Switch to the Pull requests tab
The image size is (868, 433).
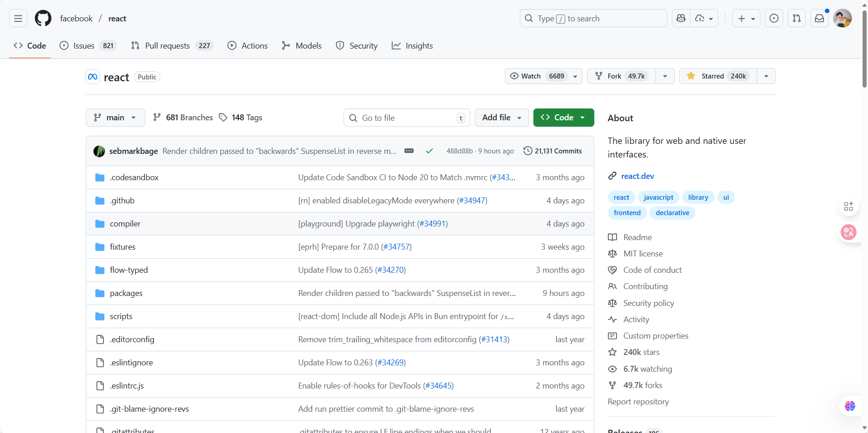click(172, 46)
